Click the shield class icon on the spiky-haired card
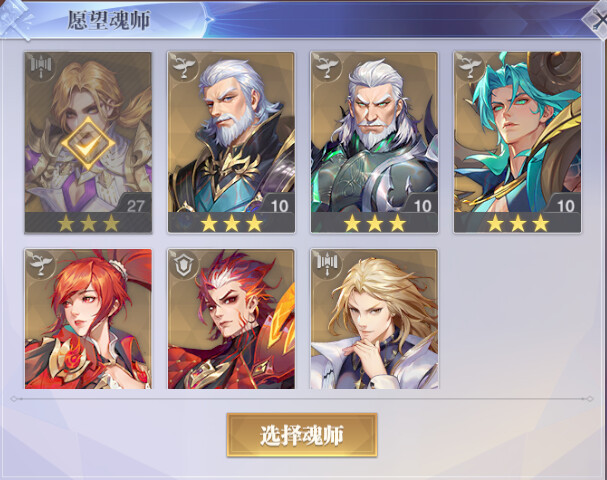This screenshot has width=607, height=480. click(x=183, y=264)
